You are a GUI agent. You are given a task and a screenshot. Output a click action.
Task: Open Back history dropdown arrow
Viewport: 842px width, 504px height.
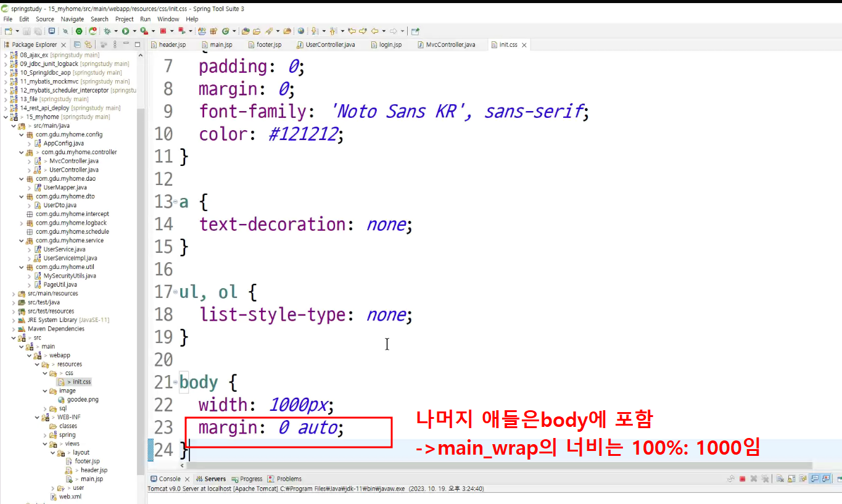pyautogui.click(x=382, y=31)
